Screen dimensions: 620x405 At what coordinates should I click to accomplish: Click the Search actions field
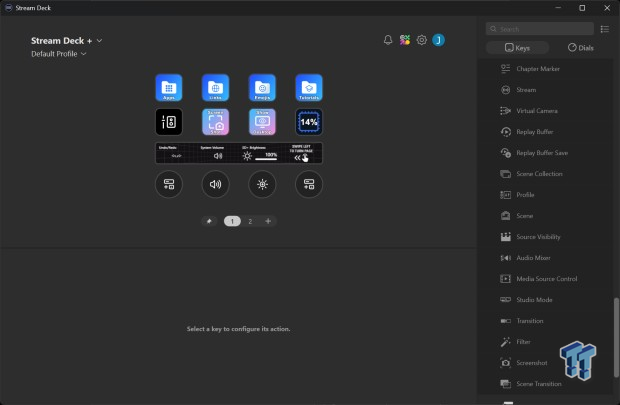point(540,29)
